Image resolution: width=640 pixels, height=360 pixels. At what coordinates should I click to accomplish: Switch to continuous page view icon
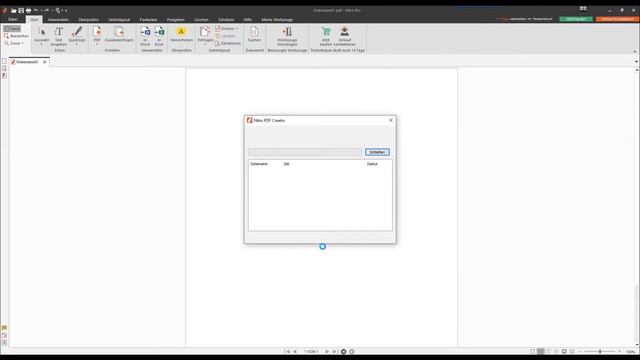pos(540,351)
